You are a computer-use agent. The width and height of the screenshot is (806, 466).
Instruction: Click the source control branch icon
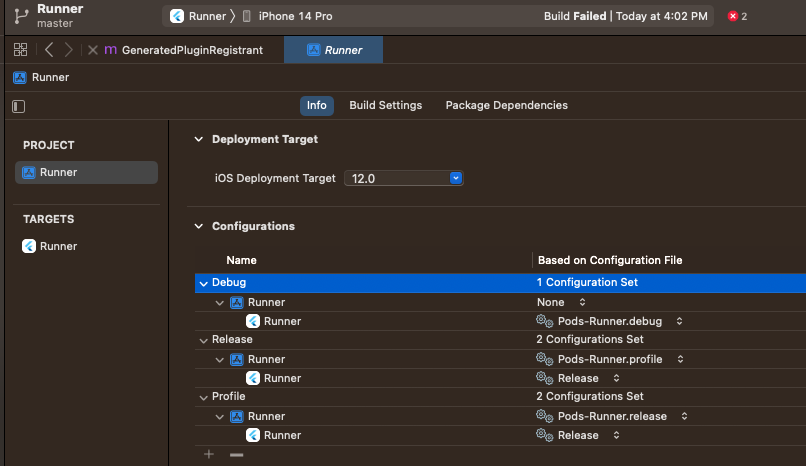pos(21,16)
